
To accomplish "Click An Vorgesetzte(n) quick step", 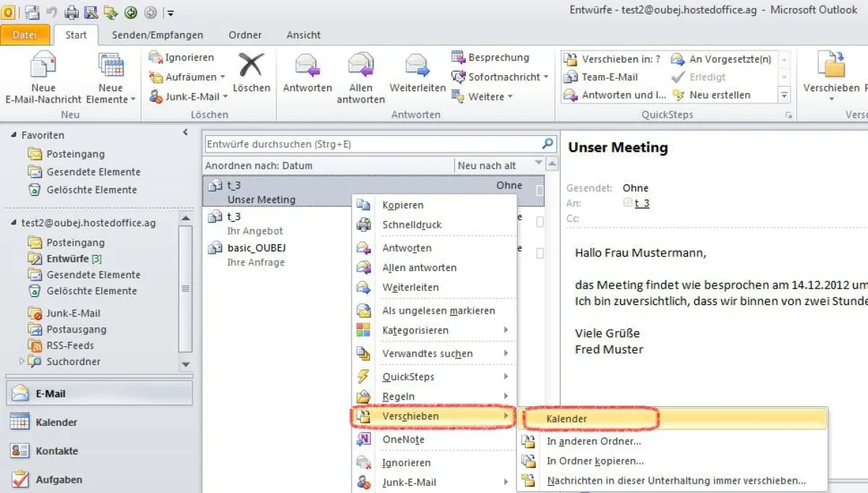I will 721,59.
